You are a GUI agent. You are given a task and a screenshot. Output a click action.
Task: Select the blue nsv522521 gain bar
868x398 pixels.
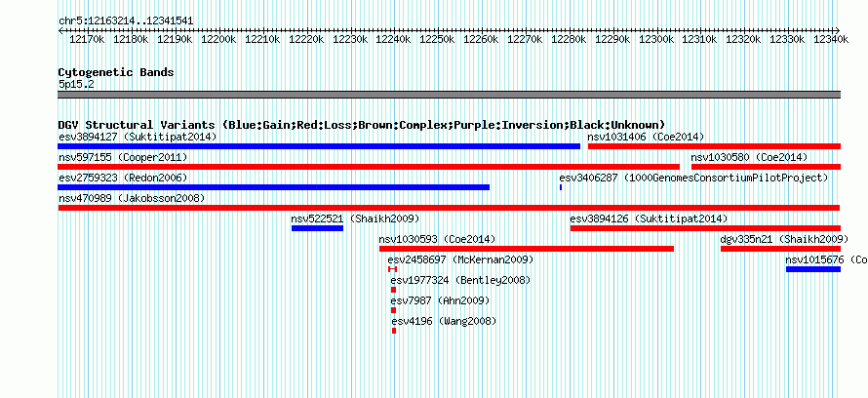click(x=317, y=228)
